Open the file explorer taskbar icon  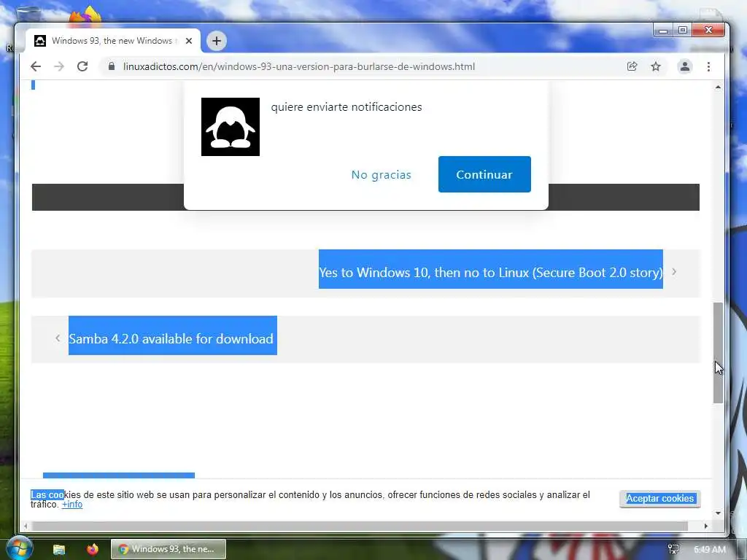pos(59,549)
